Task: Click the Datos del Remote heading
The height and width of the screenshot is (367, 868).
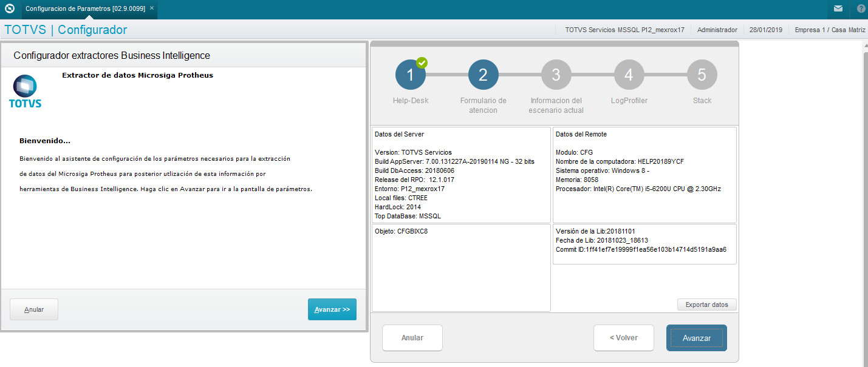Action: coord(581,134)
